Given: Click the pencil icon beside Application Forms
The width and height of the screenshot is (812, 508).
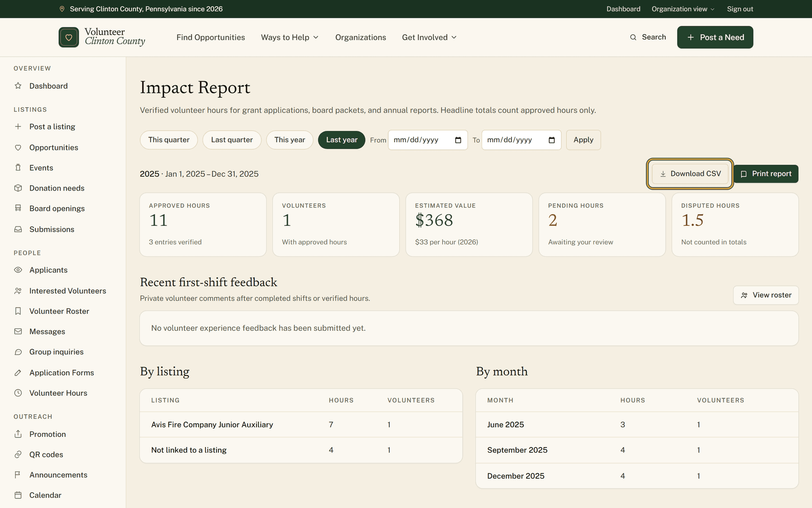Looking at the screenshot, I should click(x=18, y=372).
